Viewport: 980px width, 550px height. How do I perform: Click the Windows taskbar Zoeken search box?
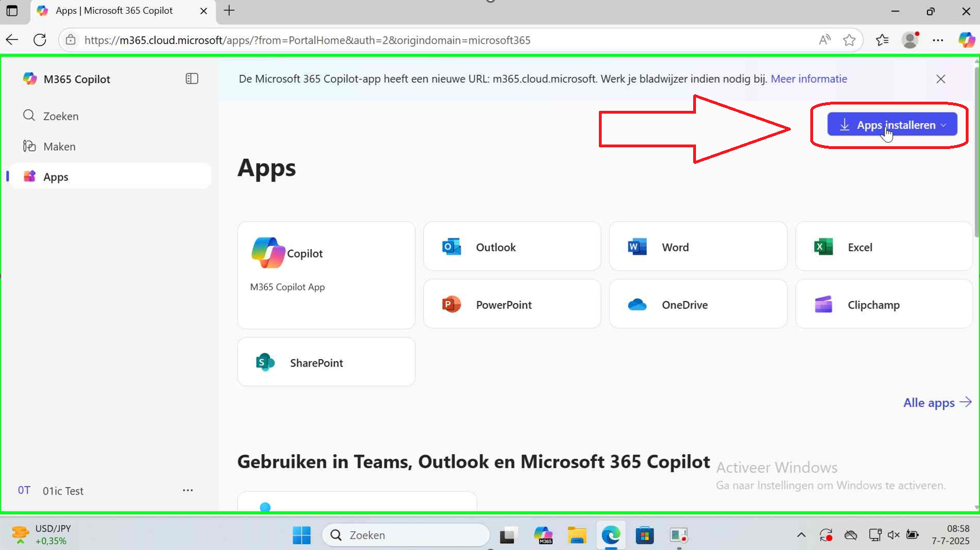tap(406, 535)
